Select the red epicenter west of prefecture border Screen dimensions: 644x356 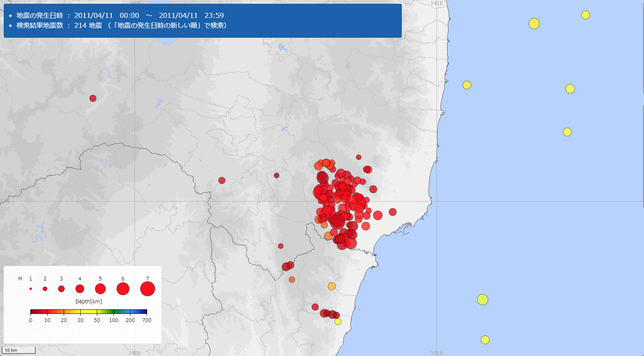(x=222, y=180)
